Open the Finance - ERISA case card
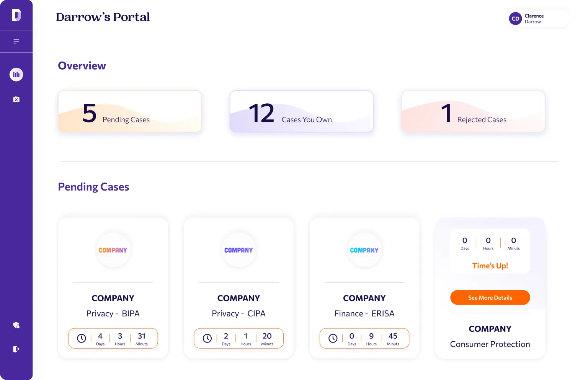This screenshot has height=380, width=588. pyautogui.click(x=364, y=288)
